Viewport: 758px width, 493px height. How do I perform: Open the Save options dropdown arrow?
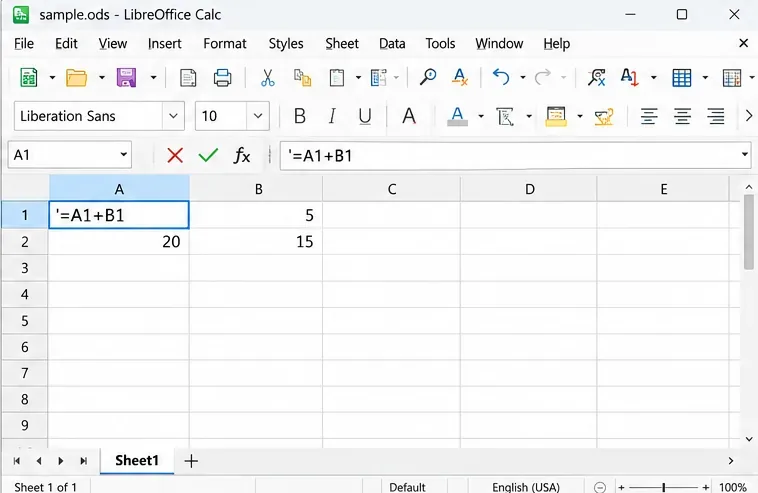pos(153,77)
